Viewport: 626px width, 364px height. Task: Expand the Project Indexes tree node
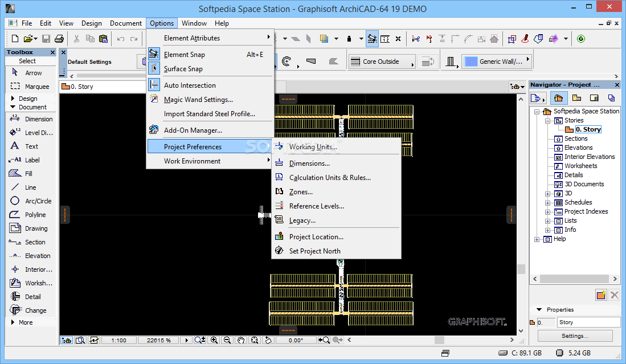point(548,212)
